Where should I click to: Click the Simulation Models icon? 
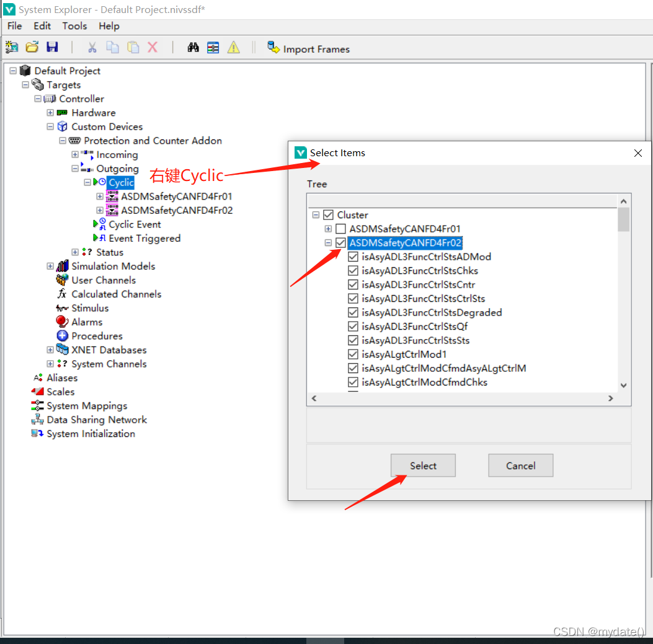pos(63,266)
